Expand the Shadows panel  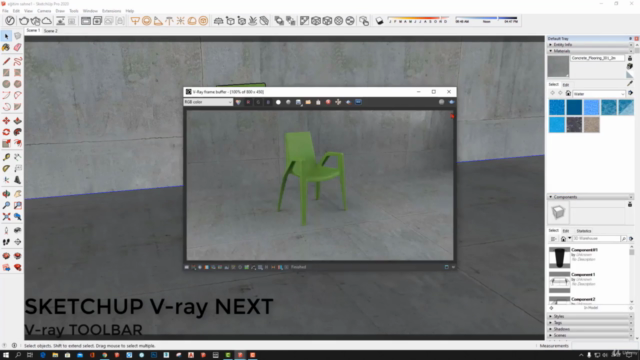pos(590,329)
